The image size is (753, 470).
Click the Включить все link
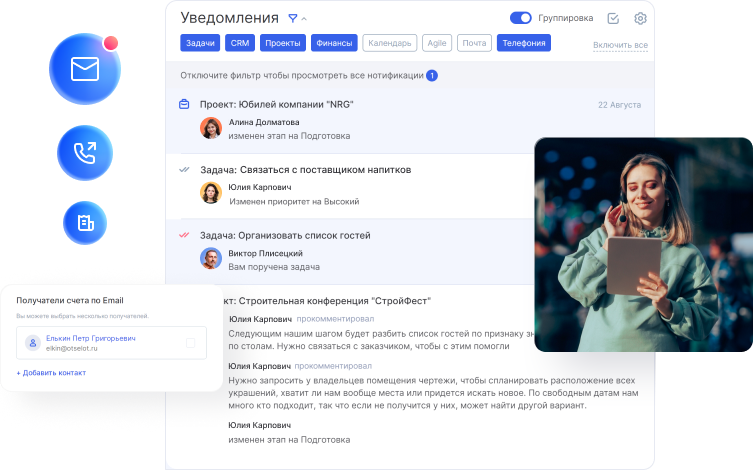coord(620,45)
